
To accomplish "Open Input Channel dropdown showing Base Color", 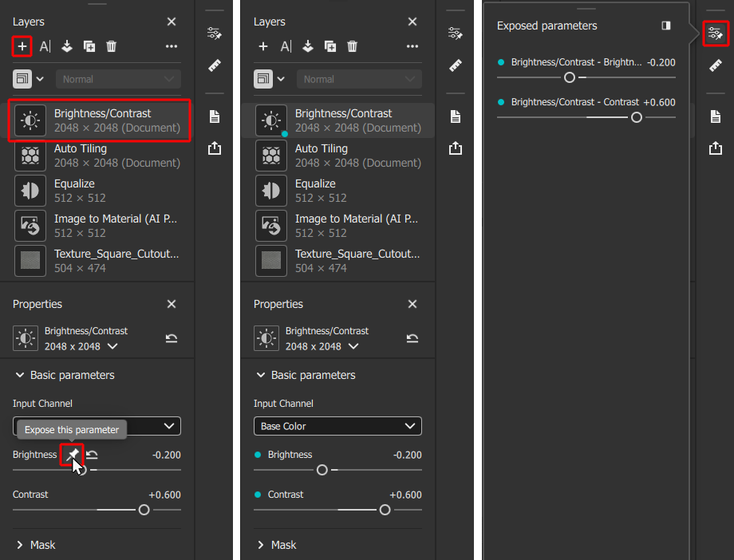I will pos(337,426).
